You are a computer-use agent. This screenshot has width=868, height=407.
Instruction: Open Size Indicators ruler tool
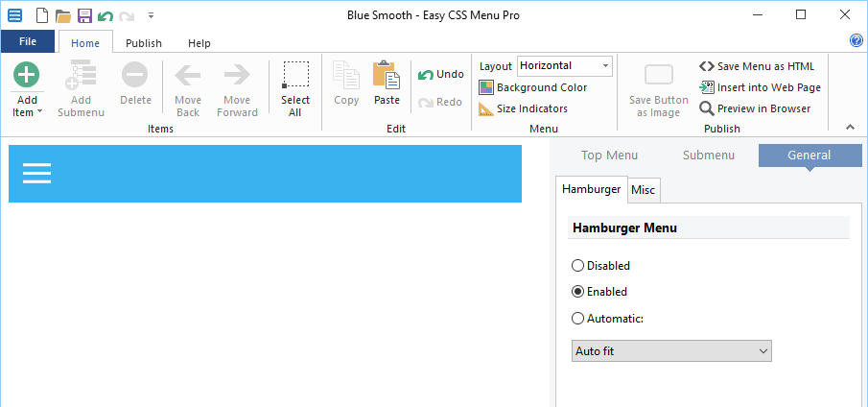[x=524, y=108]
